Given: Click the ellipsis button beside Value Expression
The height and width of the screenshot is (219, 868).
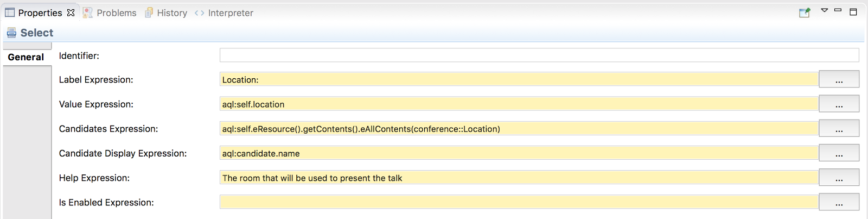Looking at the screenshot, I should pyautogui.click(x=839, y=104).
